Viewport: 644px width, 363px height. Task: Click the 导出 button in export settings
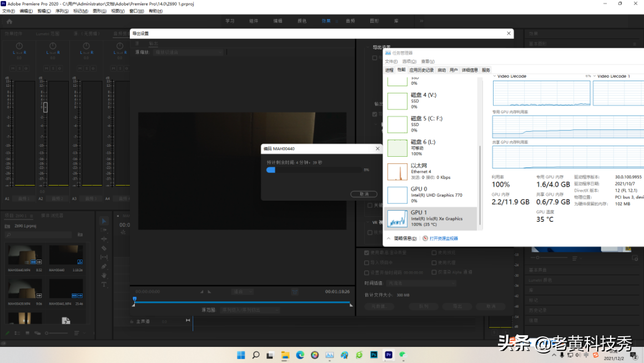pyautogui.click(x=457, y=306)
